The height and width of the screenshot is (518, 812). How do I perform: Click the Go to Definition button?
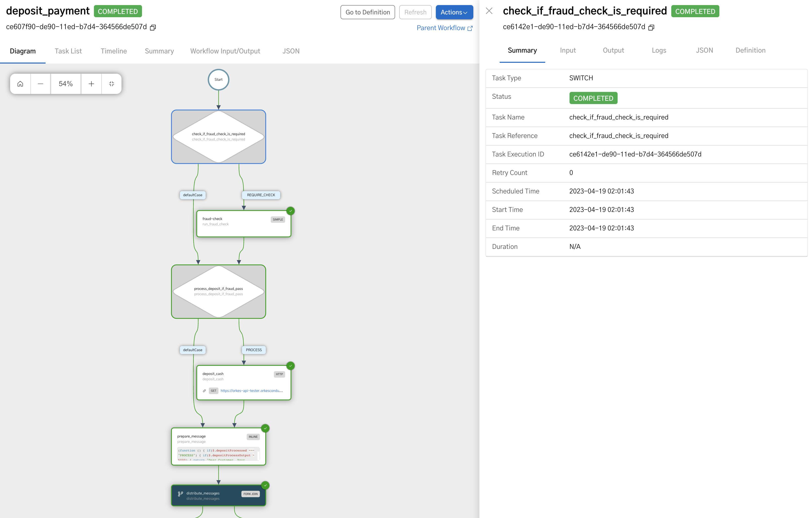click(x=368, y=12)
